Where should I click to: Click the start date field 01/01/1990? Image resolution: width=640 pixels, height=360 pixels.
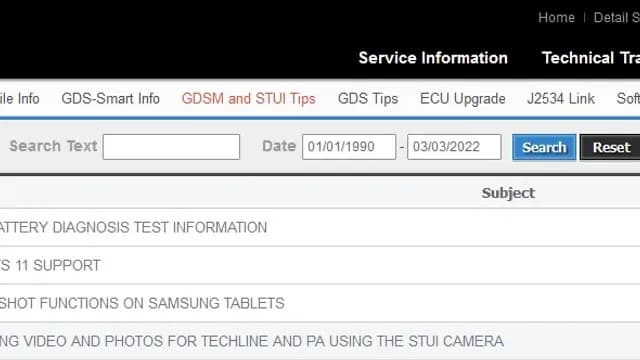click(349, 147)
